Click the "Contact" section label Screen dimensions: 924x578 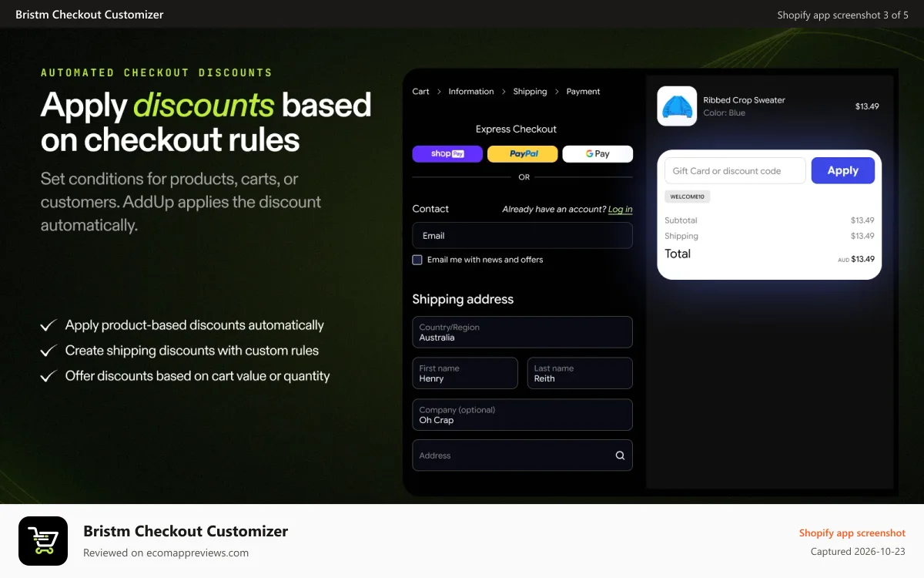click(x=430, y=209)
